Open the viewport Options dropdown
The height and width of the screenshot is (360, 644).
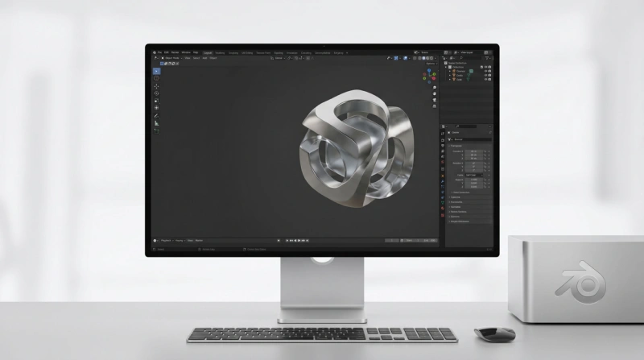click(x=431, y=64)
